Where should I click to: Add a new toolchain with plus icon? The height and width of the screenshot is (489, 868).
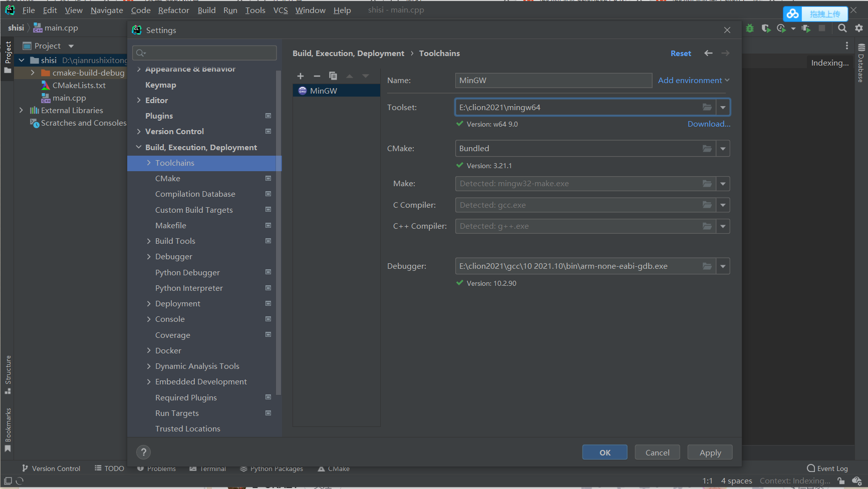(x=301, y=76)
